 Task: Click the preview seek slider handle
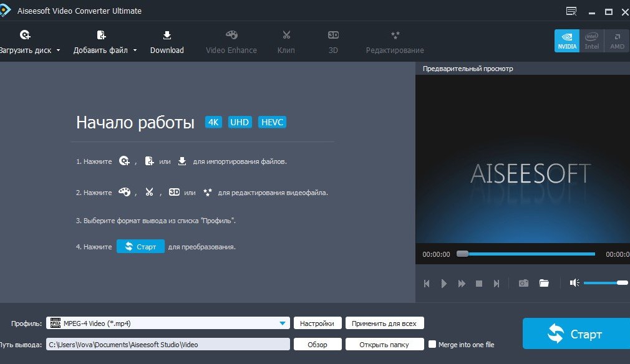462,254
